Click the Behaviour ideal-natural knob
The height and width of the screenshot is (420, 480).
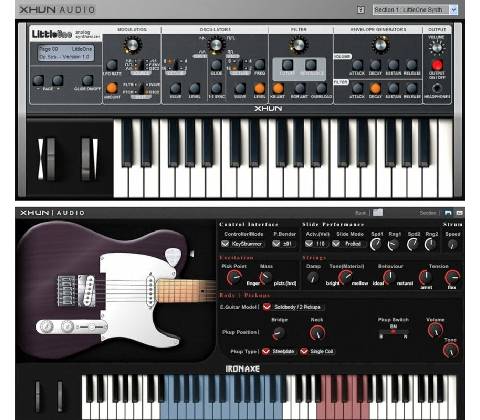389,276
